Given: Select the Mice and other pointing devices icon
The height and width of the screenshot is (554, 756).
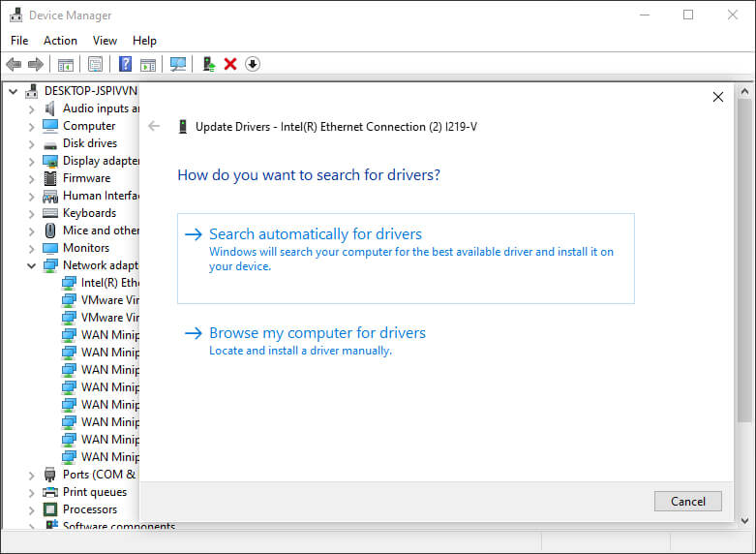Looking at the screenshot, I should click(50, 231).
